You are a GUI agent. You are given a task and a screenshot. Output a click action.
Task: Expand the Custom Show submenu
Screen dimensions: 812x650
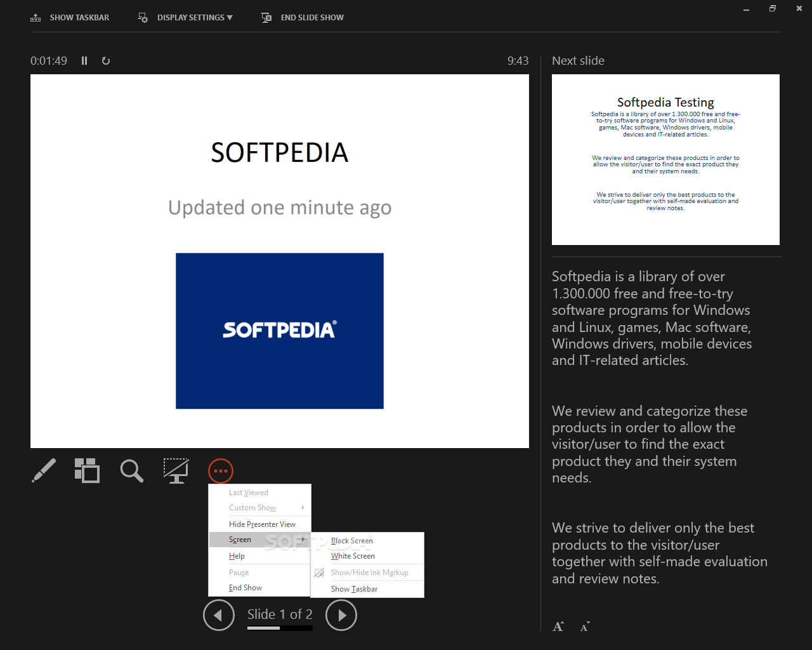point(259,508)
